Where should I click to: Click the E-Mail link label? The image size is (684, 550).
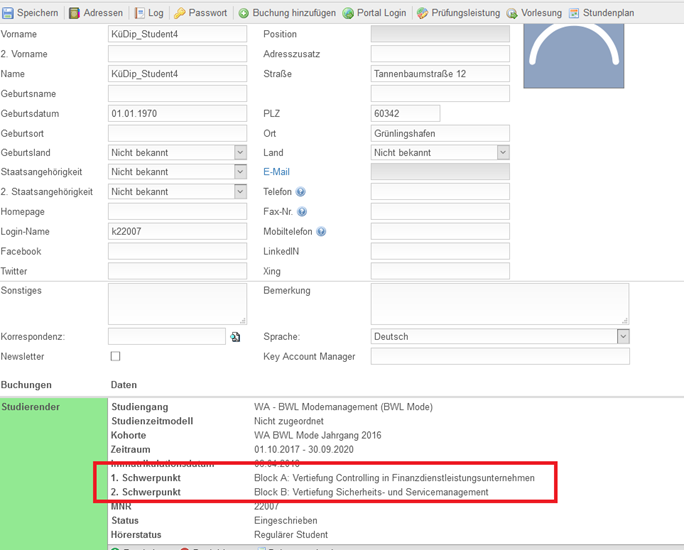276,172
